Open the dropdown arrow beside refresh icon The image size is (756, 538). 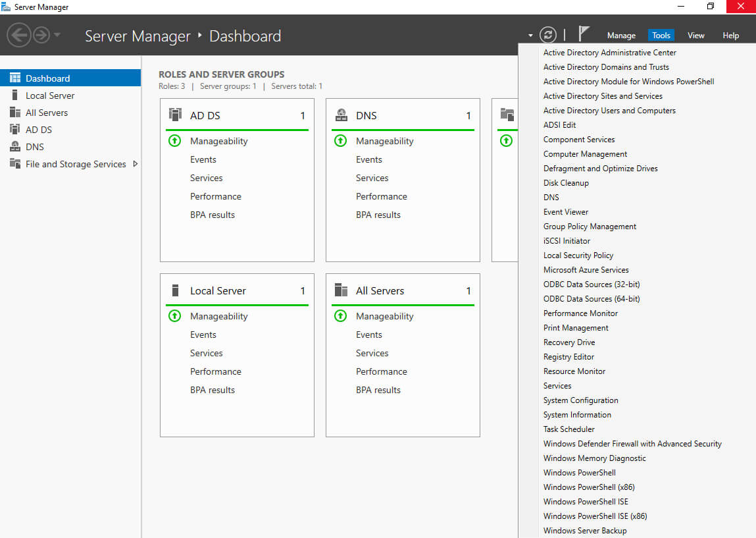click(530, 35)
